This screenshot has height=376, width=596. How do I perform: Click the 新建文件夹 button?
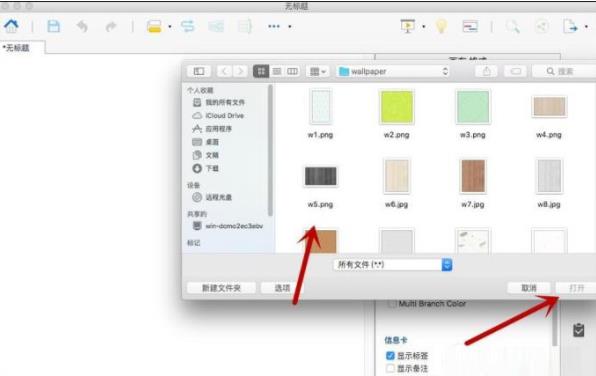pyautogui.click(x=221, y=288)
